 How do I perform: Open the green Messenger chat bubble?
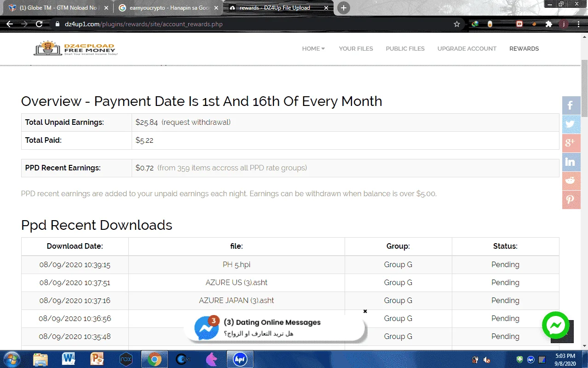(x=556, y=326)
